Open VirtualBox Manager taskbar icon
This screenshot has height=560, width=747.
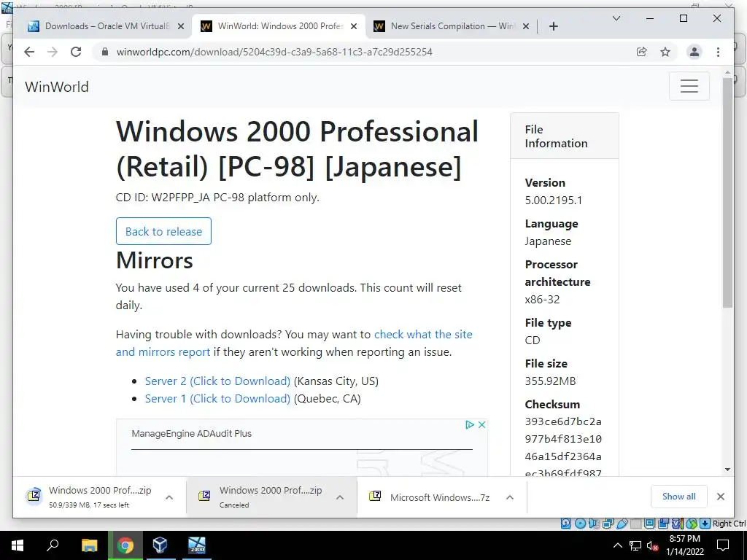(x=160, y=545)
